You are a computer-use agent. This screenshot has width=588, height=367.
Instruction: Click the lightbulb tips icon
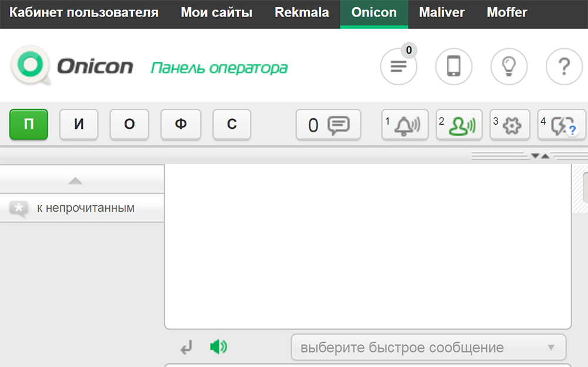coord(509,66)
